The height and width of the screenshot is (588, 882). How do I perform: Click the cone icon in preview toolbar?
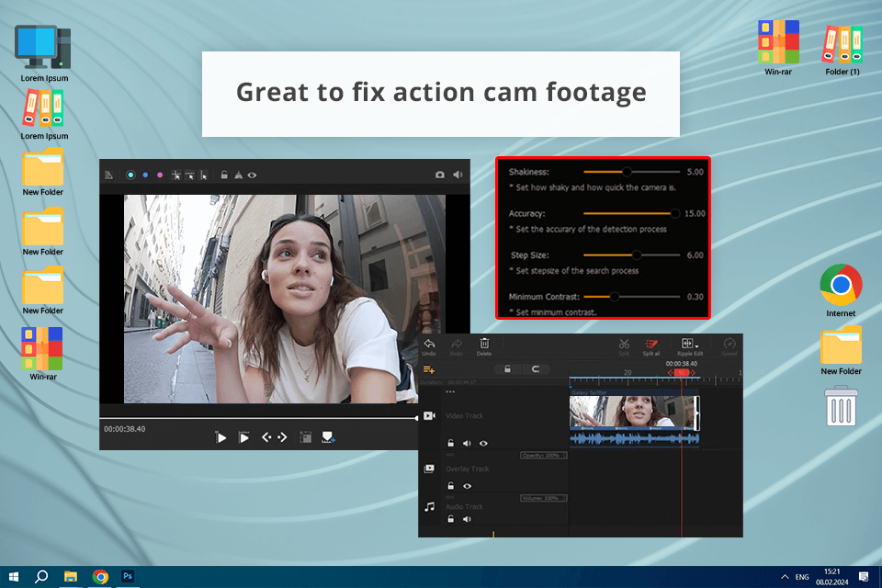(x=239, y=175)
